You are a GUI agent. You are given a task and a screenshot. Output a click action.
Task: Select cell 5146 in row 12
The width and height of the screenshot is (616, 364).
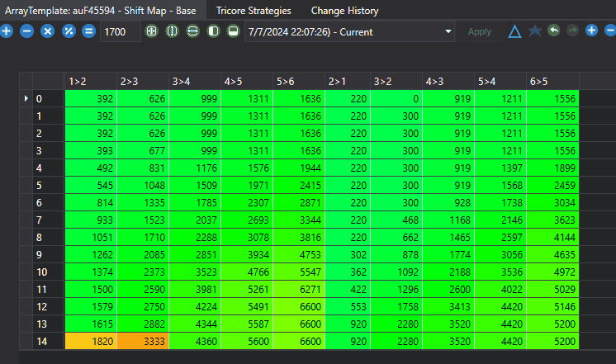click(552, 307)
